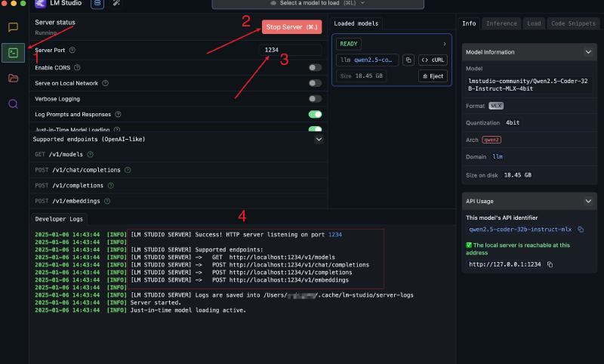Click the MLX format badge
Screen dimensions: 604x364
(496, 106)
